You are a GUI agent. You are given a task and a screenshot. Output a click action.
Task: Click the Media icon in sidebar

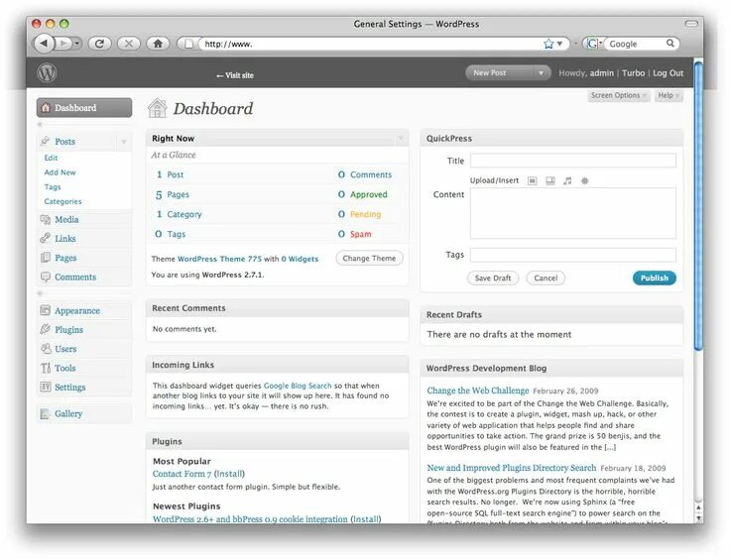[46, 219]
